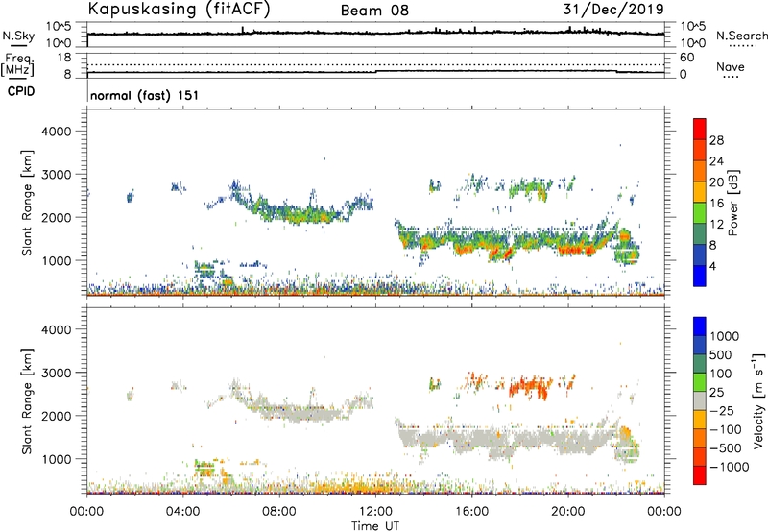Image resolution: width=768 pixels, height=532 pixels.
Task: Click the 4 tick on Power colorbar
Action: (713, 266)
